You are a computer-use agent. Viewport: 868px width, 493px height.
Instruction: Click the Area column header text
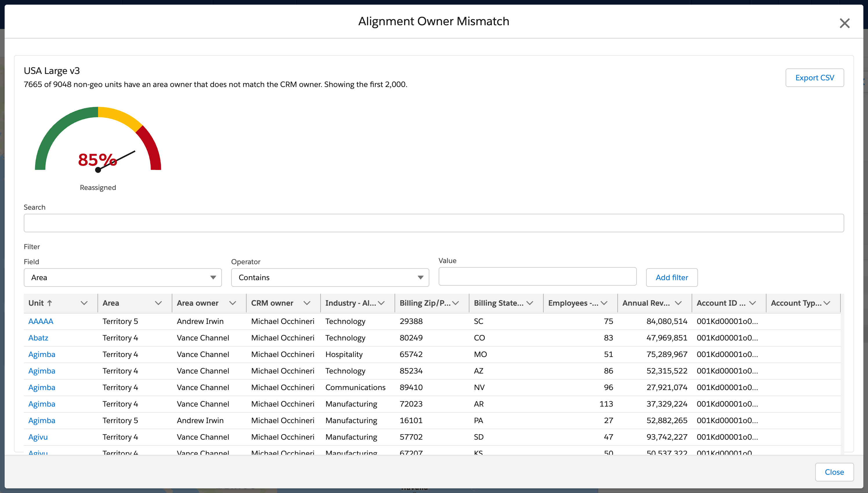pyautogui.click(x=111, y=303)
